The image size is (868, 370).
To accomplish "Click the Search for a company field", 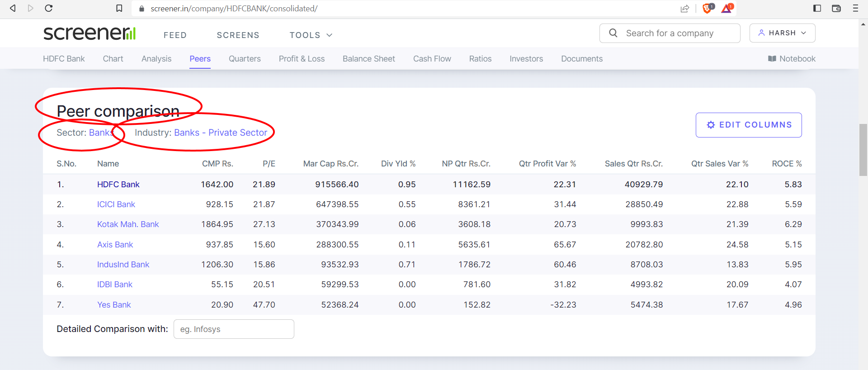I will 670,33.
